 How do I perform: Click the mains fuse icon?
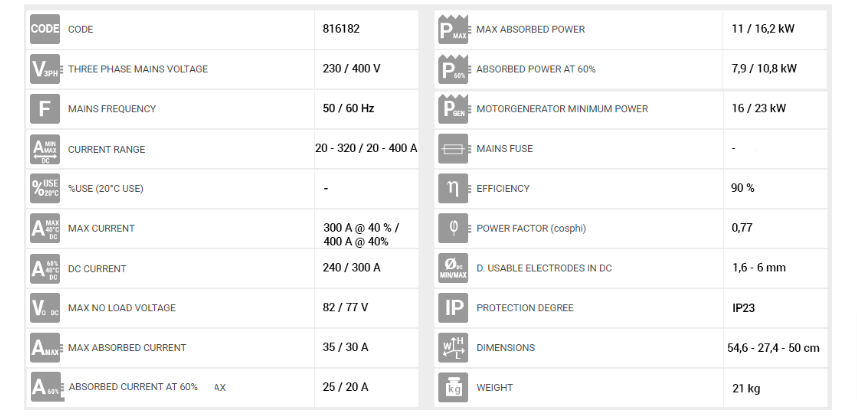click(x=453, y=148)
